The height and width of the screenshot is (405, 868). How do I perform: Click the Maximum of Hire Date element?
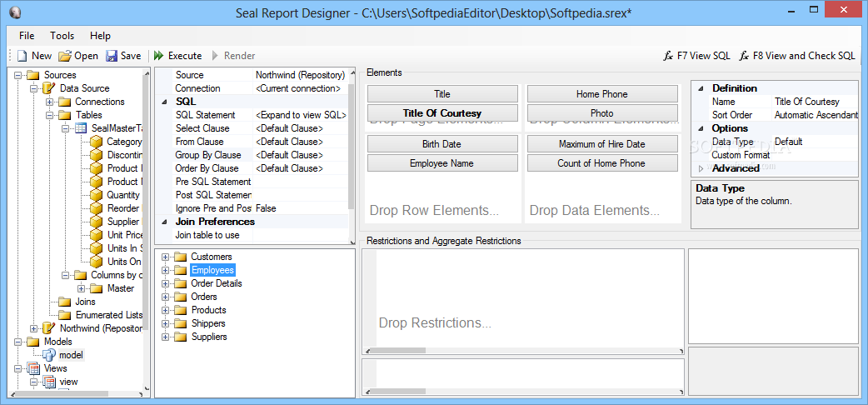point(602,144)
